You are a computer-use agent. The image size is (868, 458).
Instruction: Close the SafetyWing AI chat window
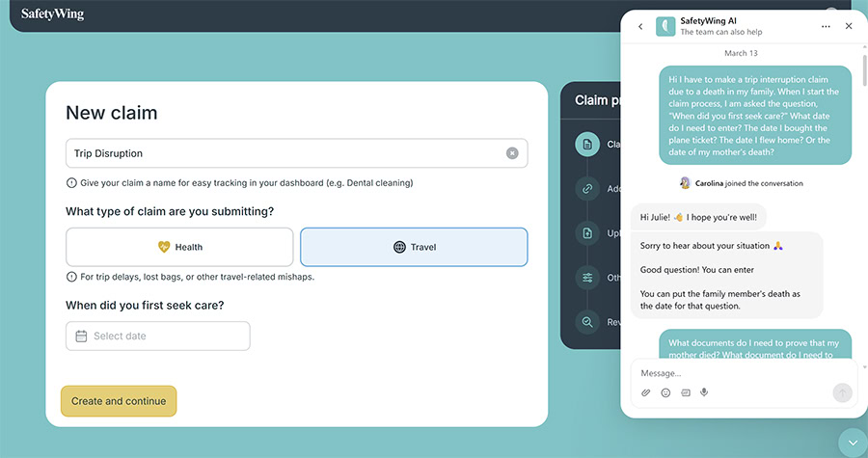point(849,26)
